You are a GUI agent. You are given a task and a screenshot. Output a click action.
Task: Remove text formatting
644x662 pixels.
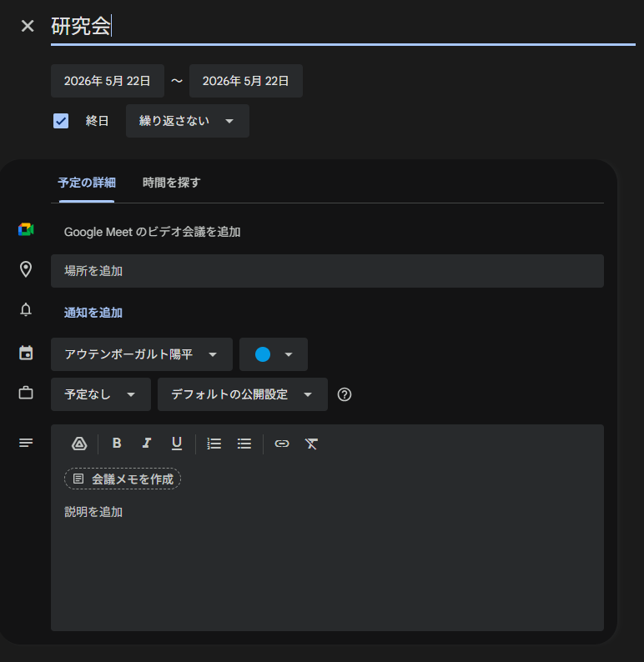pos(311,444)
